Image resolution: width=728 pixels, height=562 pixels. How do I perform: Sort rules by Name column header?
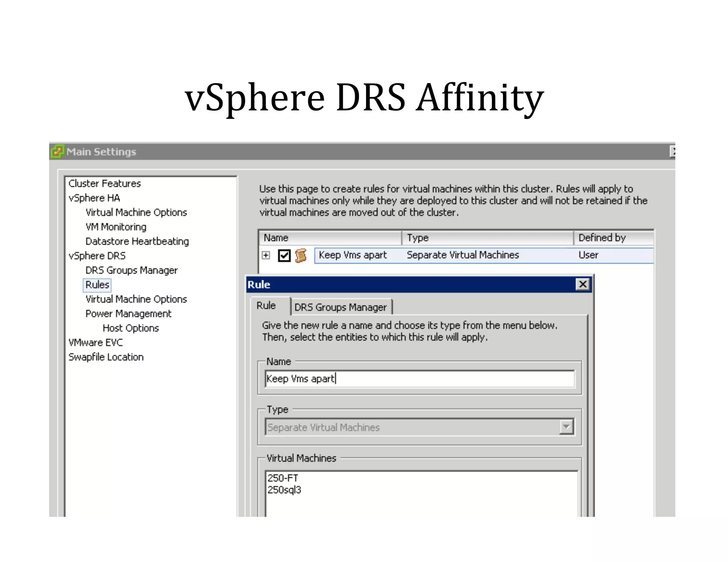click(330, 238)
